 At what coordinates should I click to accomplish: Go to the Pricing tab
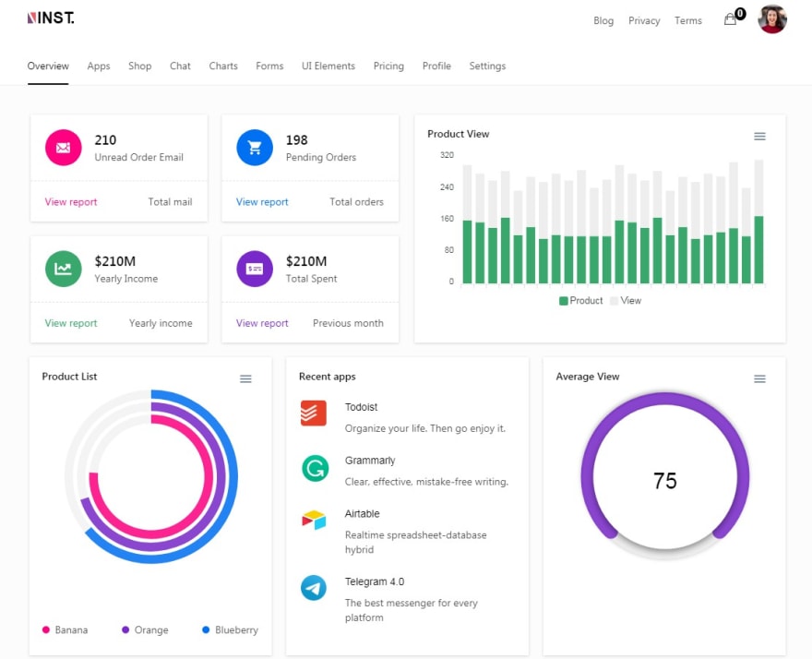tap(388, 66)
